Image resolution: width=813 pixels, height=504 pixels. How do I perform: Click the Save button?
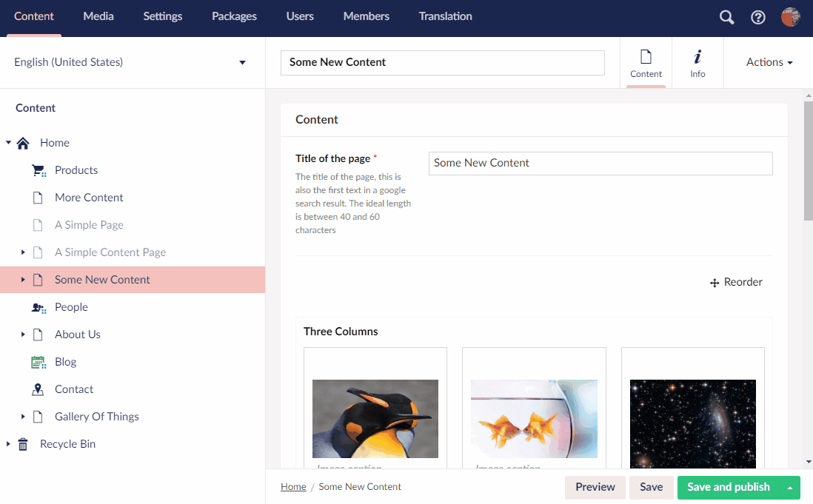652,488
